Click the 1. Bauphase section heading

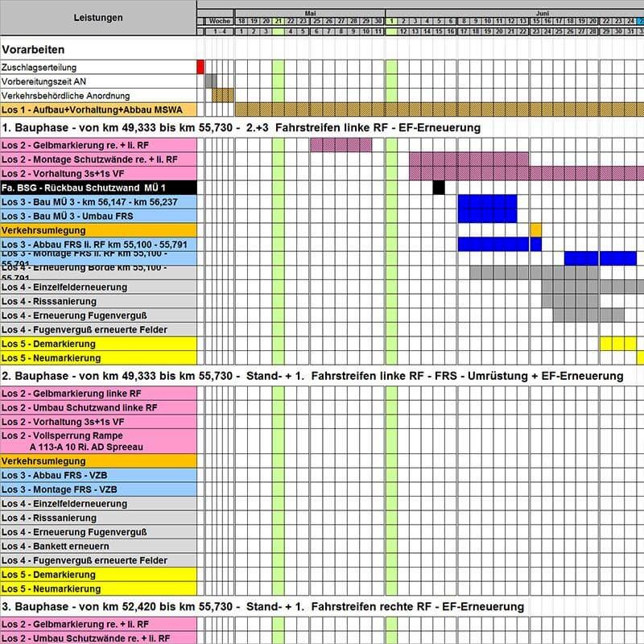point(241,128)
